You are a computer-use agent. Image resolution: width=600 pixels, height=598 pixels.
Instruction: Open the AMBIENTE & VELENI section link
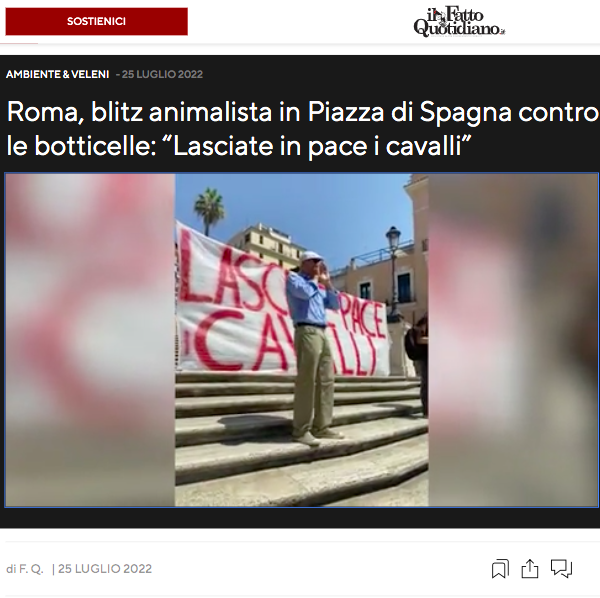click(x=57, y=74)
